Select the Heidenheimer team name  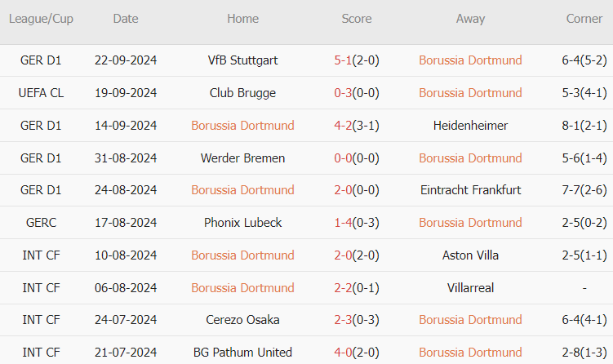[x=471, y=126]
